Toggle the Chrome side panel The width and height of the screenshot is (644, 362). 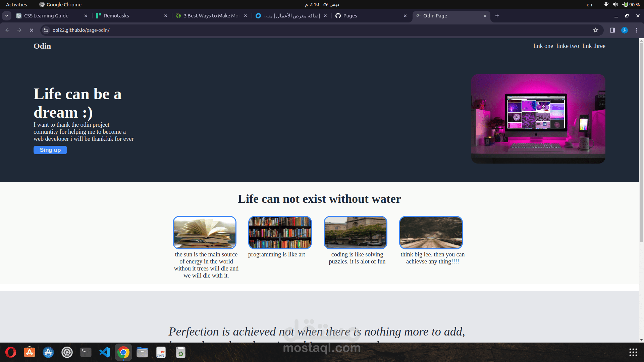click(x=612, y=30)
